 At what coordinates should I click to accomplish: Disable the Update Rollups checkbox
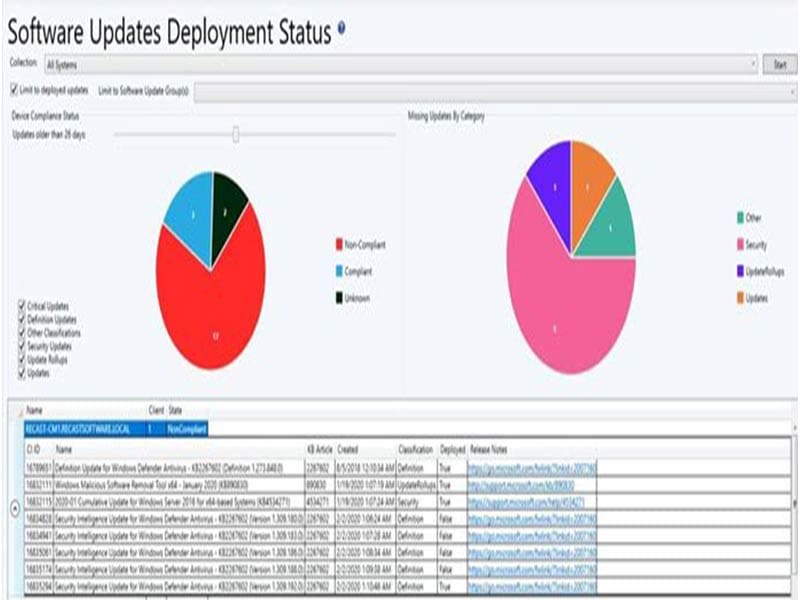coord(22,358)
